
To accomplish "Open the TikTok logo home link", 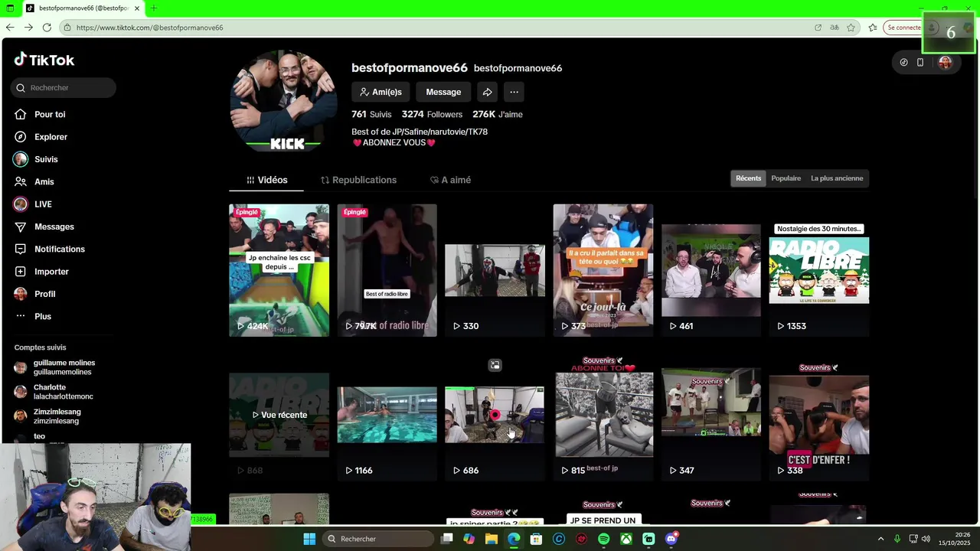I will (x=44, y=60).
